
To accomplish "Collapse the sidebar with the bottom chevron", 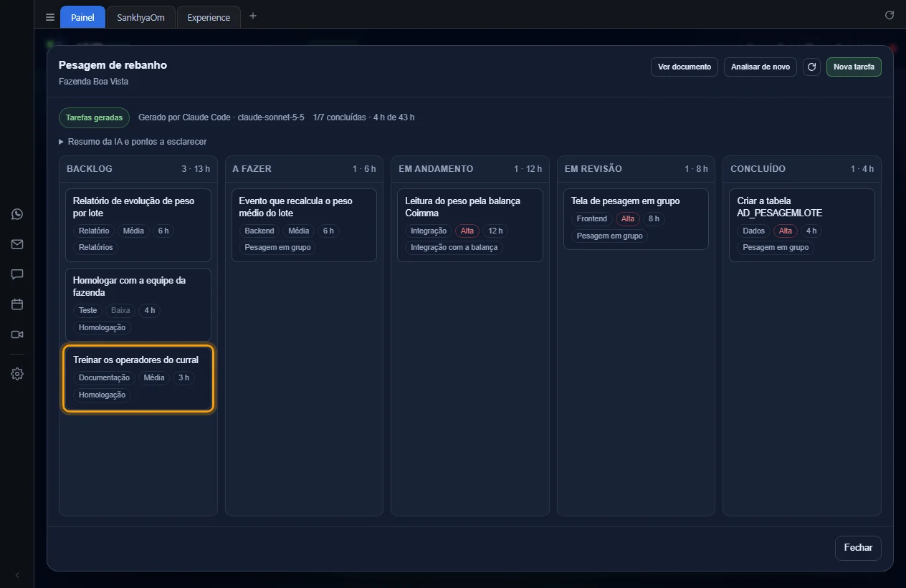I will click(x=17, y=575).
